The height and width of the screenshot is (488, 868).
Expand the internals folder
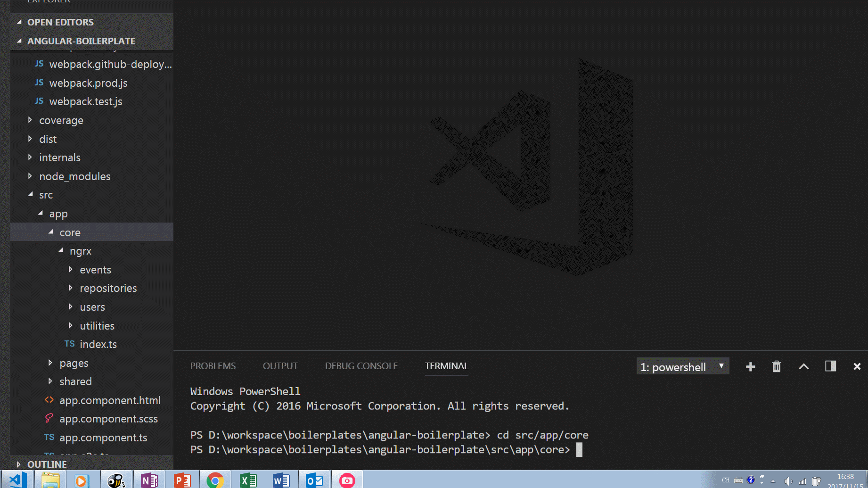tap(92, 157)
